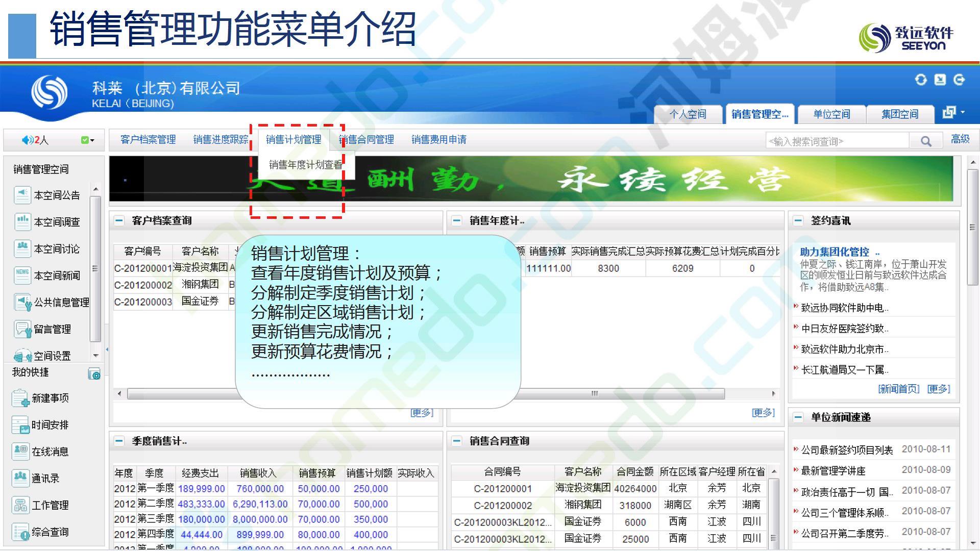Open 公共信息管理 icon

(x=22, y=302)
